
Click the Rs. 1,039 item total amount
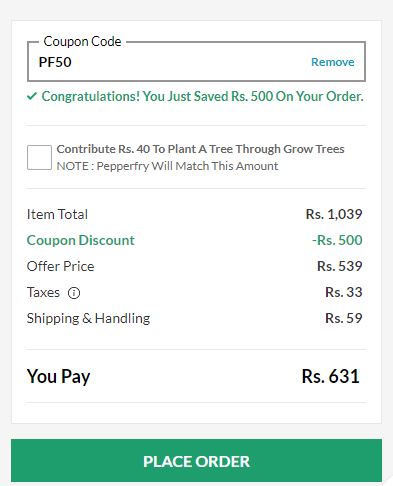[x=334, y=214]
